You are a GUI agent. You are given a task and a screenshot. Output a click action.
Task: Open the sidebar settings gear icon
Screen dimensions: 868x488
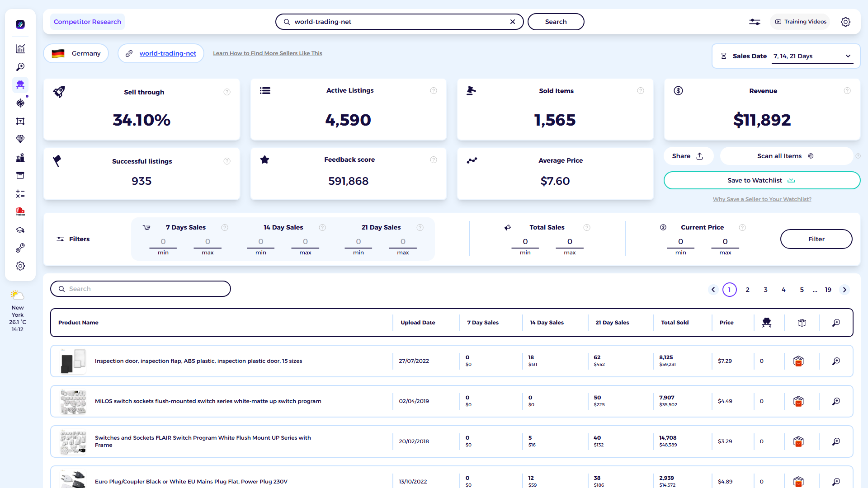pos(20,266)
